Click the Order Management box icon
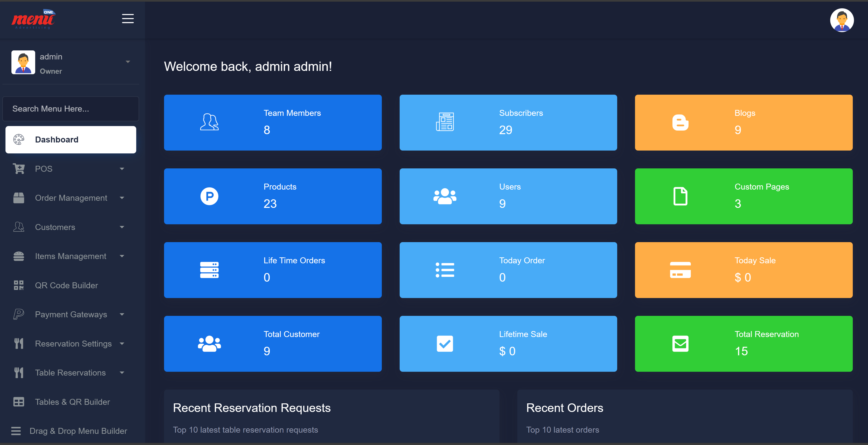This screenshot has width=868, height=445. (19, 198)
